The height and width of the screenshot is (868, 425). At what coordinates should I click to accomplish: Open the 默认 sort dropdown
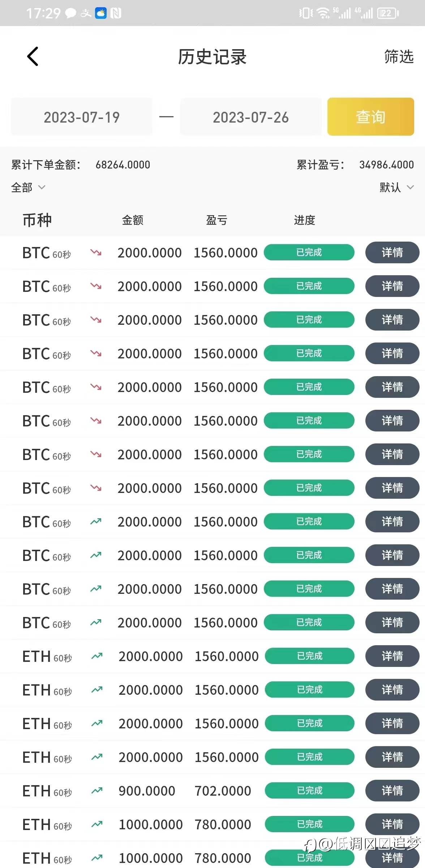396,187
